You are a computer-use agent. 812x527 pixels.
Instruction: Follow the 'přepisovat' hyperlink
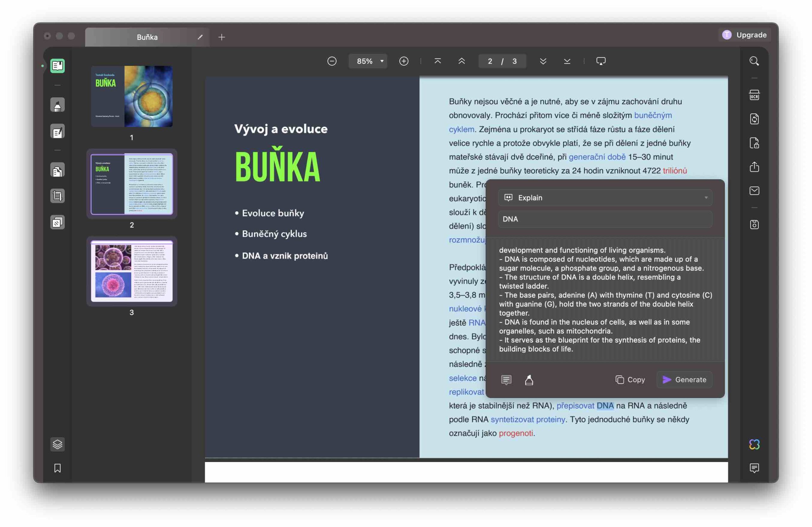coord(575,406)
